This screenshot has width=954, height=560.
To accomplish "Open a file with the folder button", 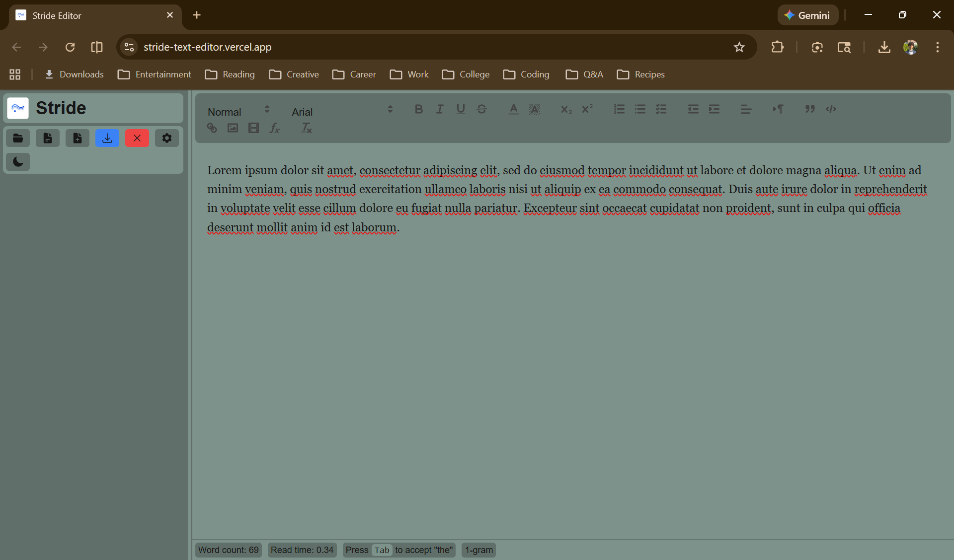I will tap(18, 138).
